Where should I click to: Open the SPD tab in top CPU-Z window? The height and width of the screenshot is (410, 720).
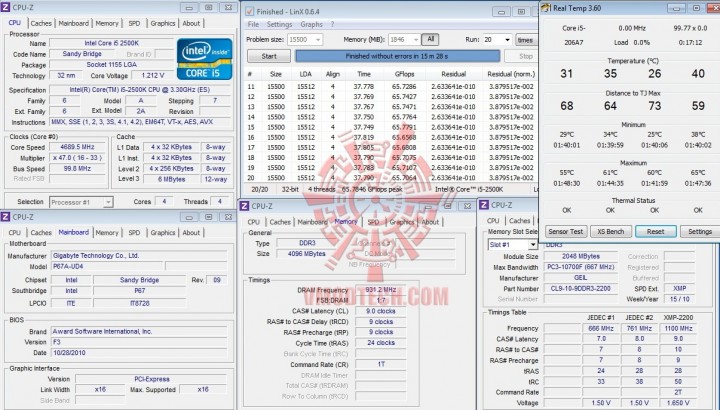coord(135,23)
